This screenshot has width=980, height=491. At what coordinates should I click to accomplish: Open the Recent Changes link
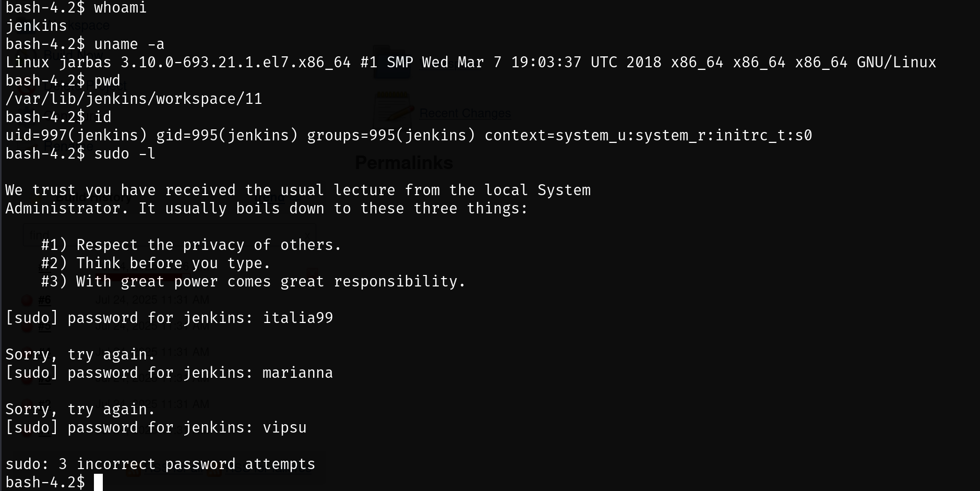(465, 113)
